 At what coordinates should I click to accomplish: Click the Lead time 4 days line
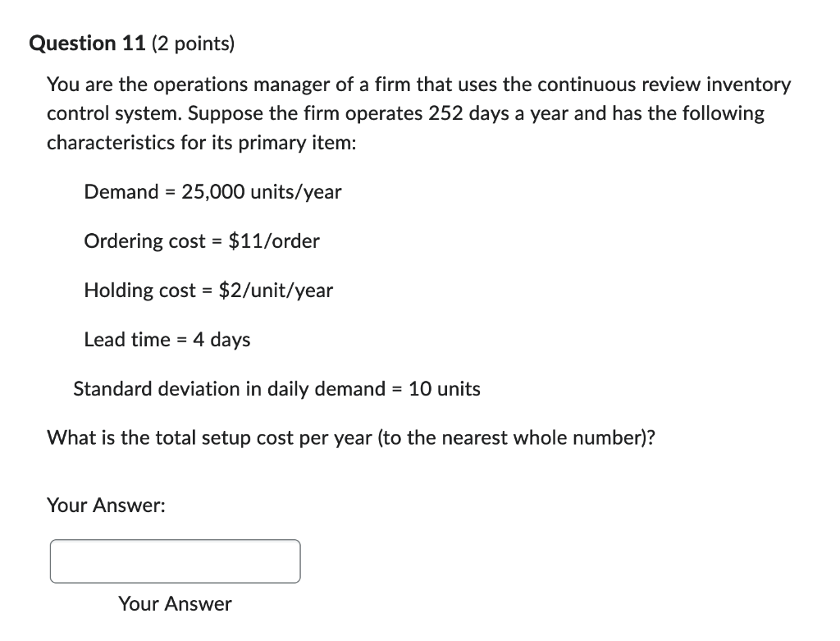pos(167,340)
